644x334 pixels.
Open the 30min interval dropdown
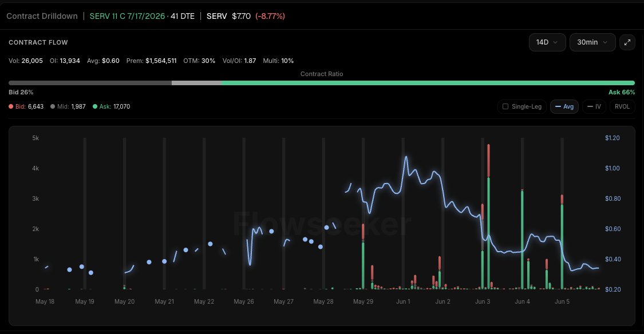point(592,42)
